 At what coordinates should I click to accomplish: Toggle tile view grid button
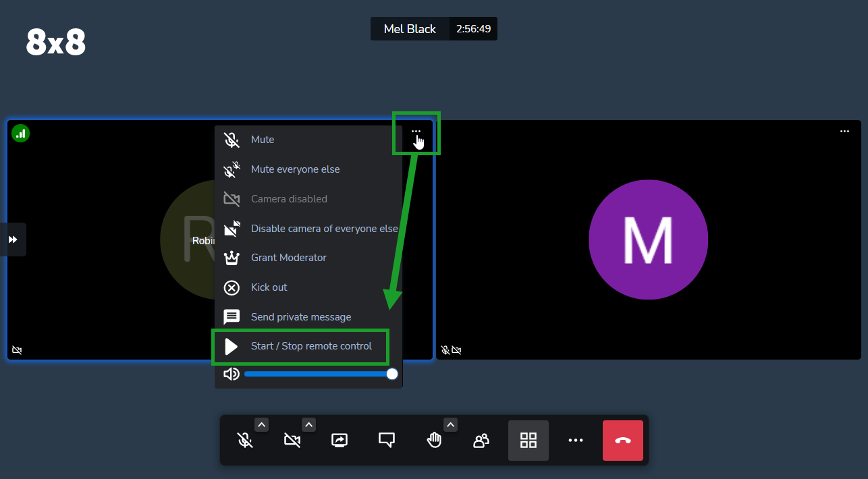528,441
